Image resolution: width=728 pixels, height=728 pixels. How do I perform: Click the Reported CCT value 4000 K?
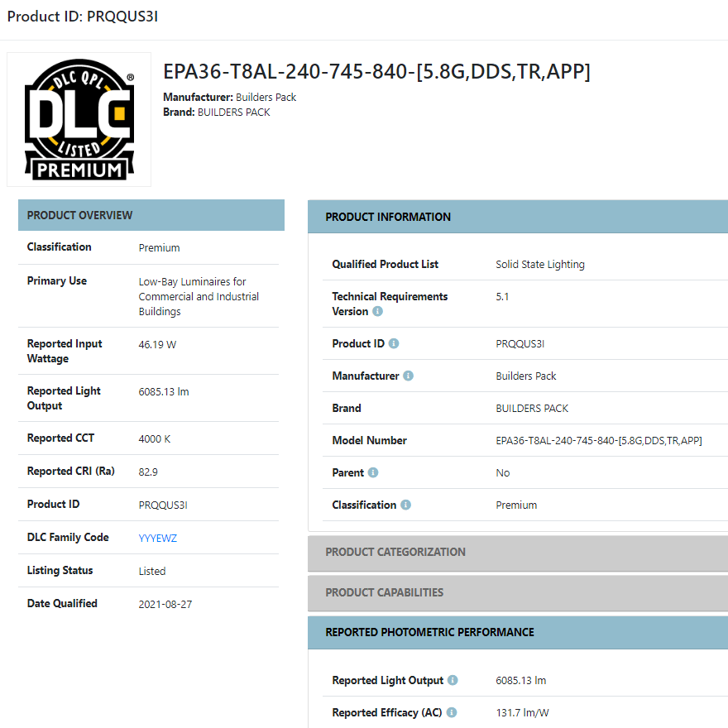(155, 438)
